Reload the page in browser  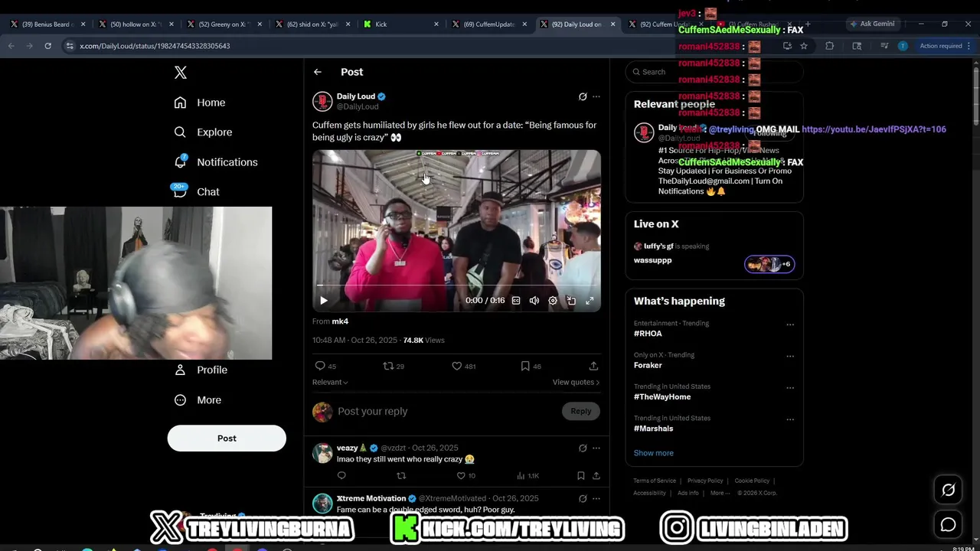[47, 46]
